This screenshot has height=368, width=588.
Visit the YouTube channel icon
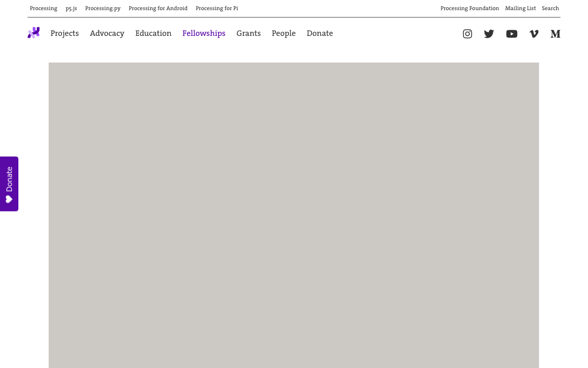(x=511, y=34)
